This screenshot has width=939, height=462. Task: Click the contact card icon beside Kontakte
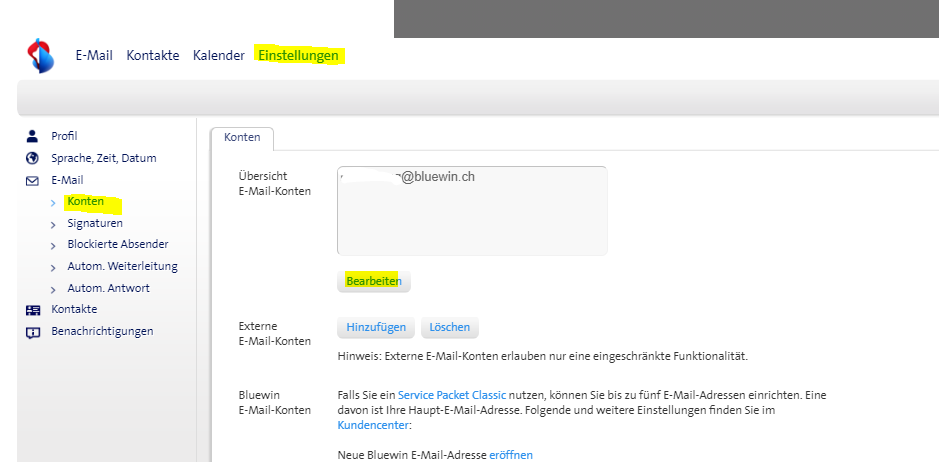click(x=32, y=310)
